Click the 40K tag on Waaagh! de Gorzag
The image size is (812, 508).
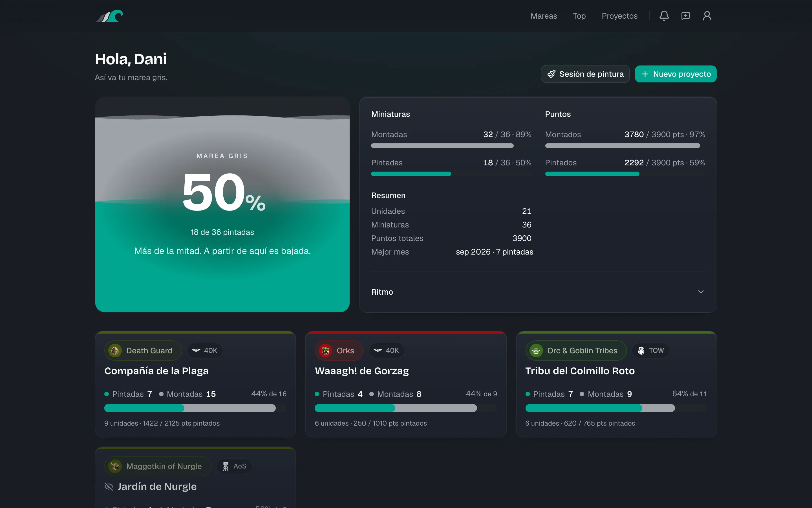pyautogui.click(x=386, y=351)
